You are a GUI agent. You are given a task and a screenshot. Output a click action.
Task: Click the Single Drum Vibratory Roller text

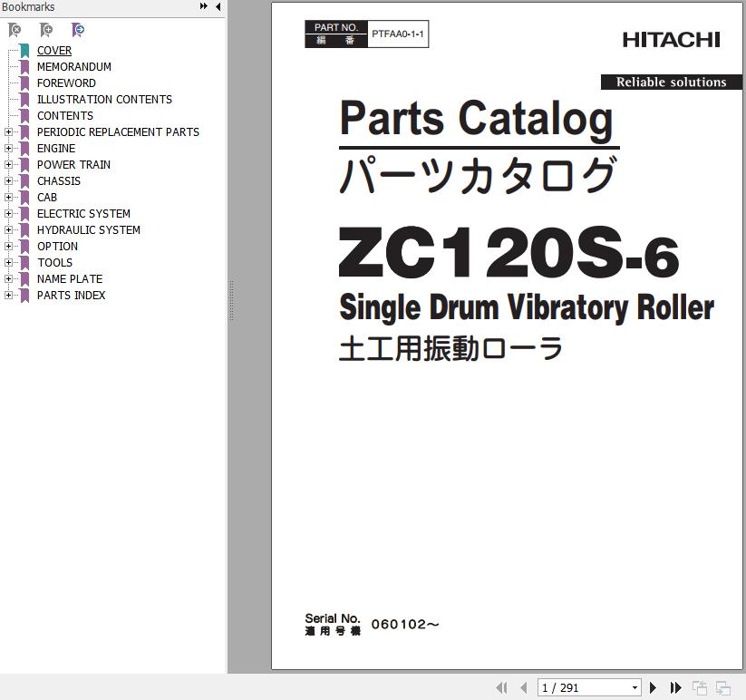(x=527, y=308)
